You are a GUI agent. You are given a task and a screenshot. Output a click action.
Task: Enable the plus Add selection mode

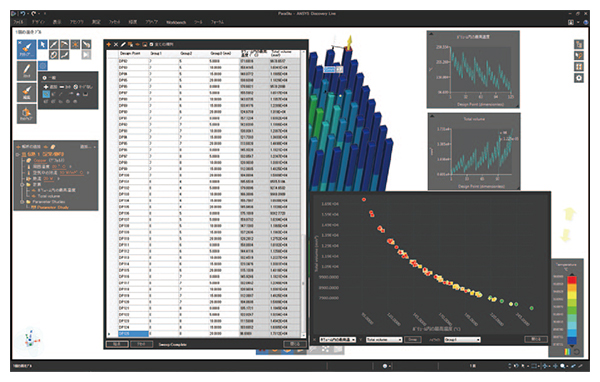pos(52,87)
